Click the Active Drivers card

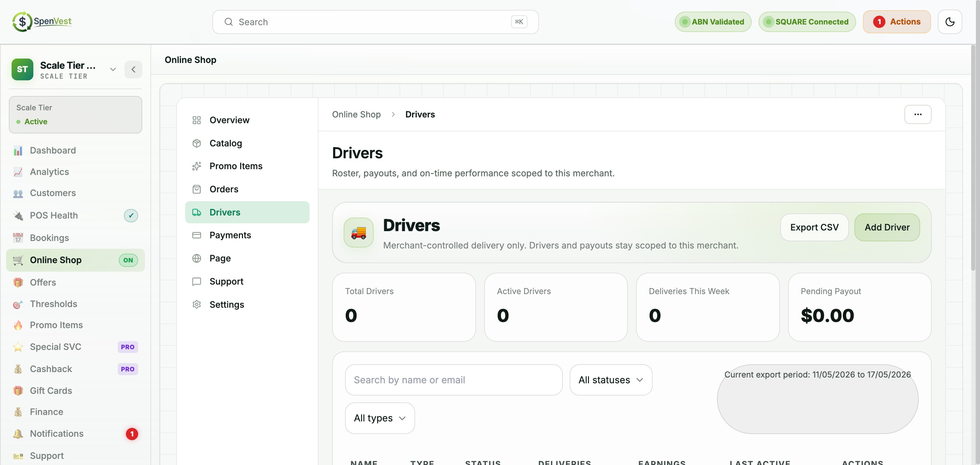[x=555, y=307]
